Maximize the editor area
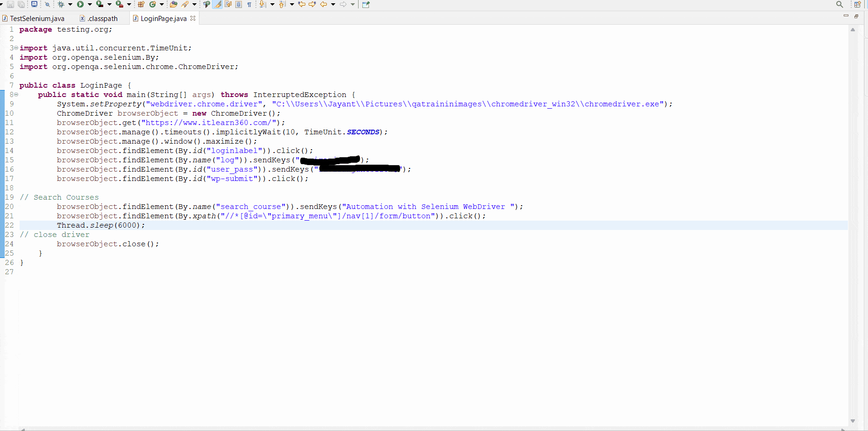The width and height of the screenshot is (868, 431). tap(856, 16)
